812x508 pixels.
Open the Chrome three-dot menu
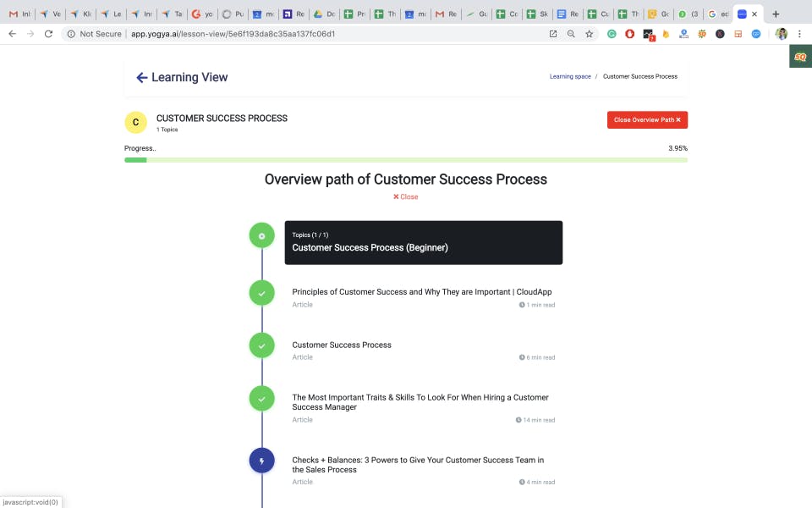coord(799,34)
